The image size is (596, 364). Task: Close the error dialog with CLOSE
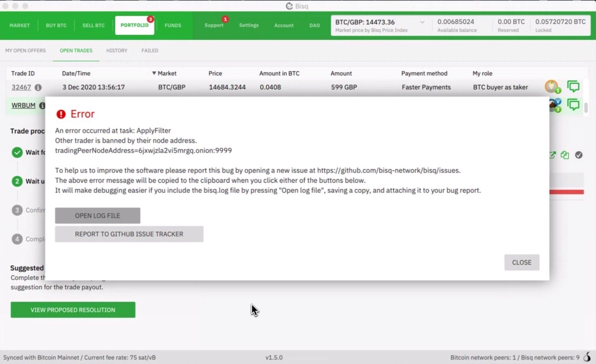522,262
